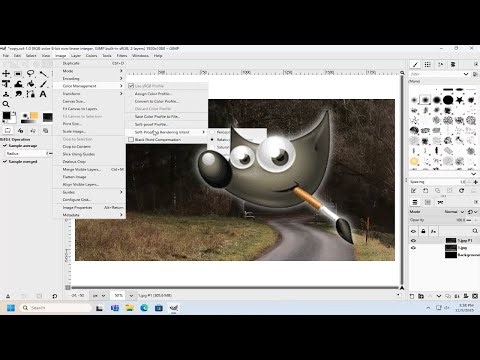Choose Scale Image from Image menu
Viewport: 480px width, 360px height.
tap(90, 131)
